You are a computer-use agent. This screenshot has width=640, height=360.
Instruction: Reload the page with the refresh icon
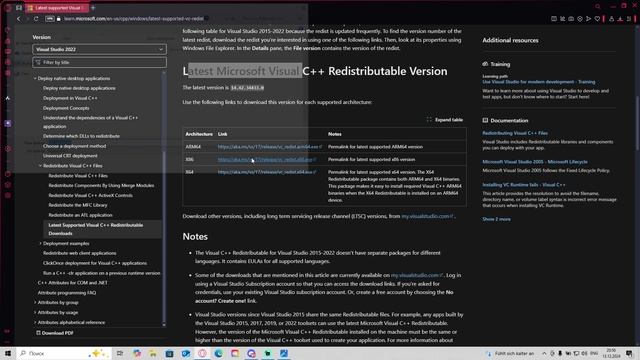click(x=36, y=19)
